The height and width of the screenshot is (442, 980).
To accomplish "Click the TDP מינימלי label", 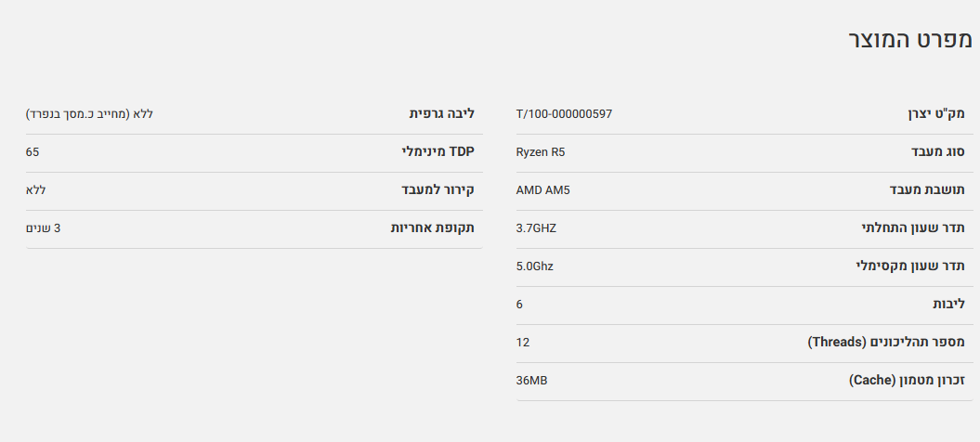I will click(x=438, y=152).
